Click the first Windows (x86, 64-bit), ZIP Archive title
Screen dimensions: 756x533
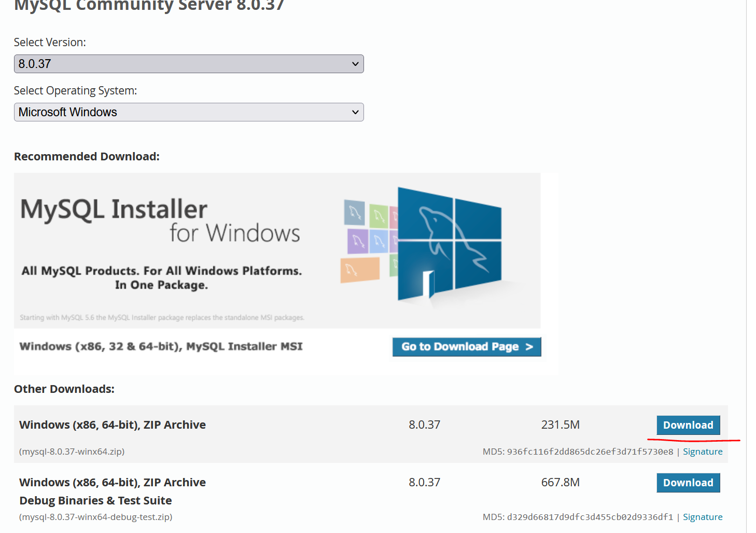point(113,425)
